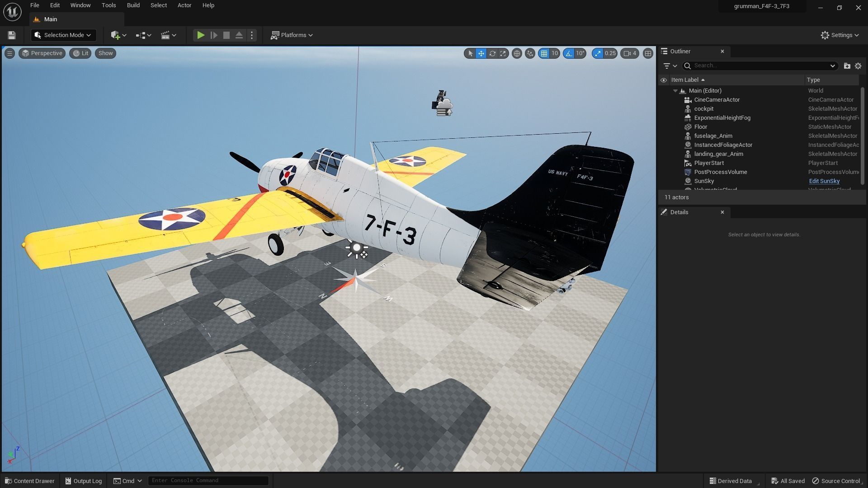The image size is (868, 488).
Task: Toggle rotation angle snapping
Action: (x=569, y=53)
